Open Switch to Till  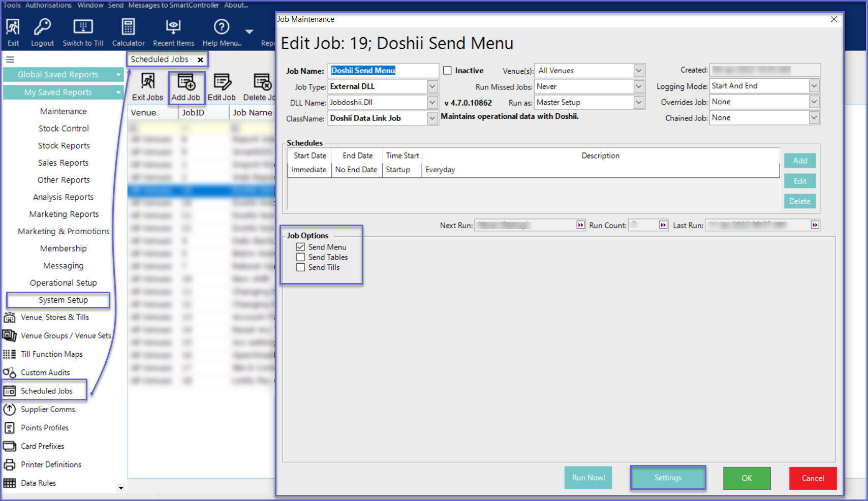click(83, 33)
